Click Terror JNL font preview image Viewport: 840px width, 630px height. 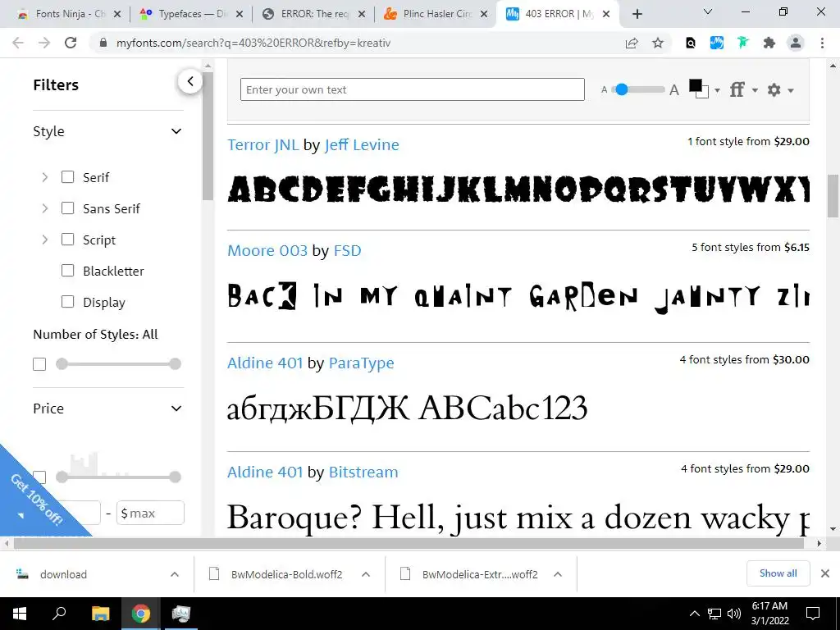coord(518,189)
